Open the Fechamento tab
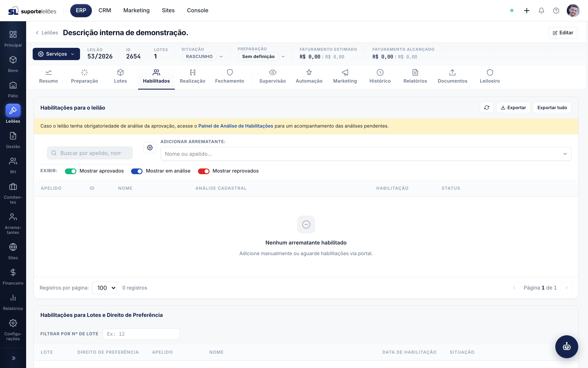 coord(229,77)
